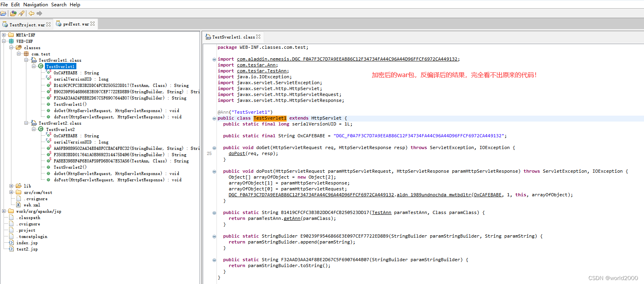This screenshot has width=644, height=284.
Task: Close the pwdTest.war tab
Action: tap(93, 24)
